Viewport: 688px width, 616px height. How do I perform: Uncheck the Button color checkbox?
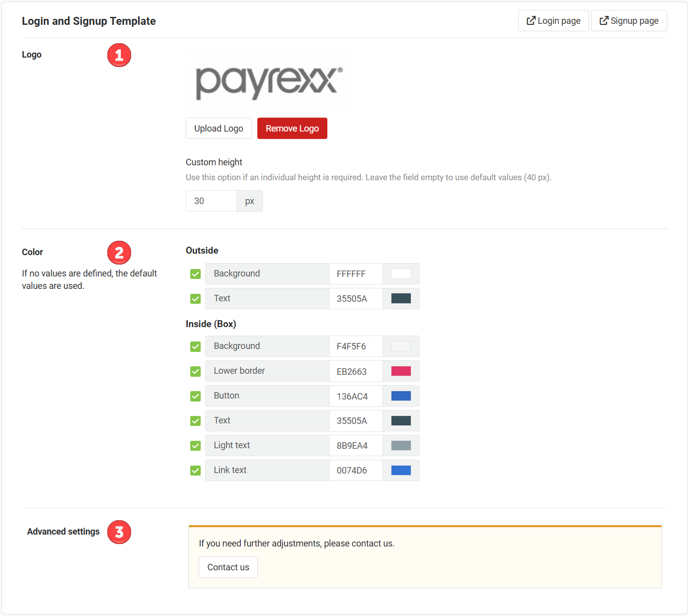click(x=195, y=396)
